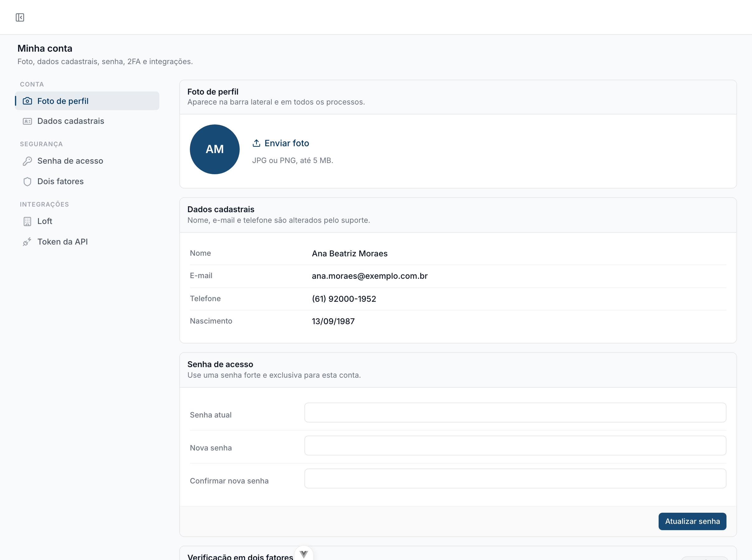This screenshot has height=560, width=752.
Task: Click the CONTA sidebar group label
Action: click(32, 84)
